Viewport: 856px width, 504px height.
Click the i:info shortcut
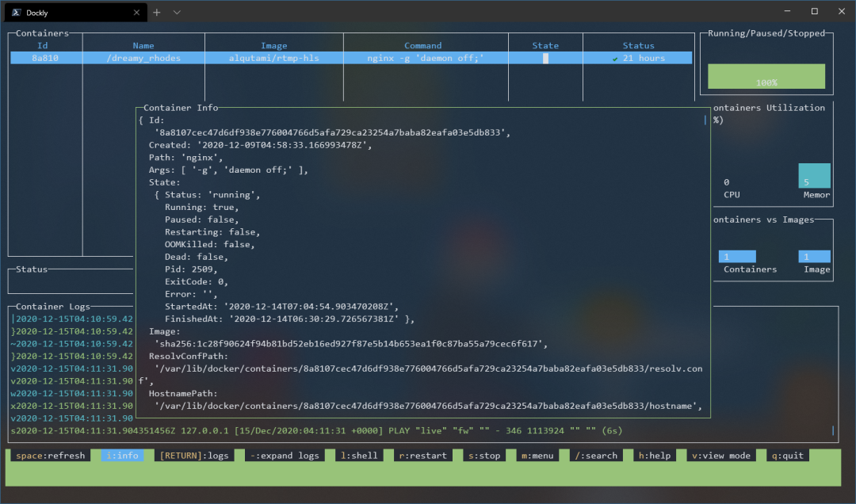tap(122, 456)
